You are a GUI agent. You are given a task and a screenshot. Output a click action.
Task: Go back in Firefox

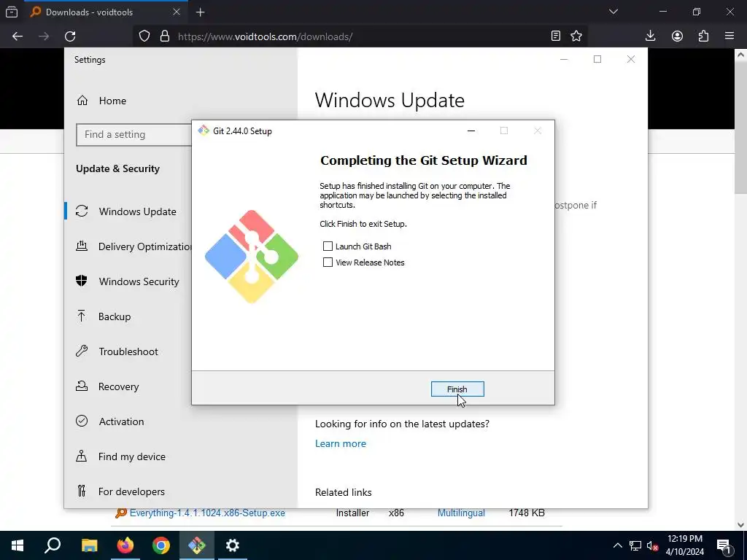18,36
